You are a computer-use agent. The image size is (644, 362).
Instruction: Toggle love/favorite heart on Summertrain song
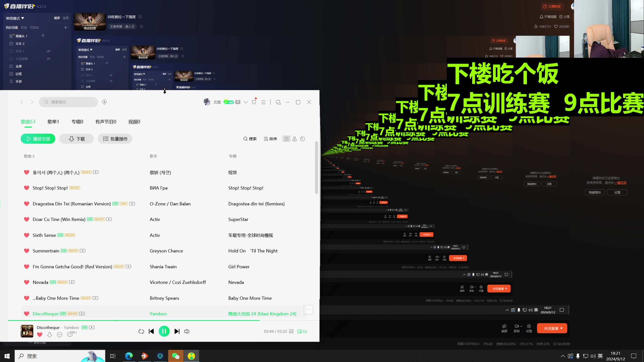click(26, 251)
